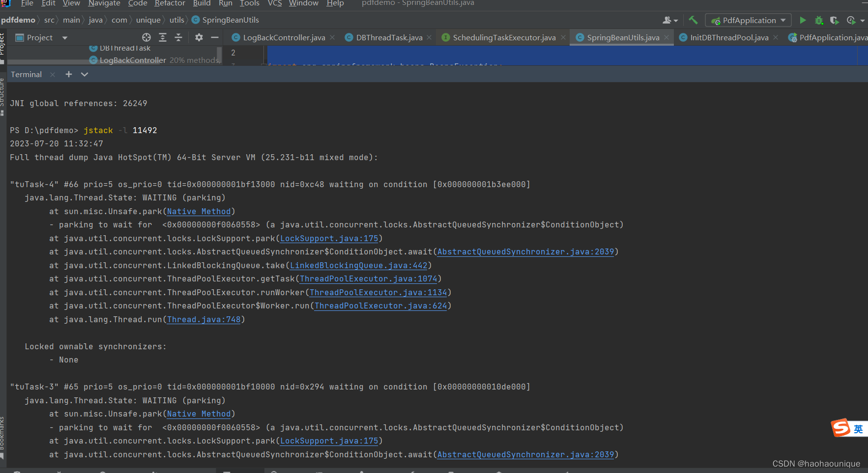Screen dimensions: 868x473
Task: Open the View menu
Action: coord(71,3)
